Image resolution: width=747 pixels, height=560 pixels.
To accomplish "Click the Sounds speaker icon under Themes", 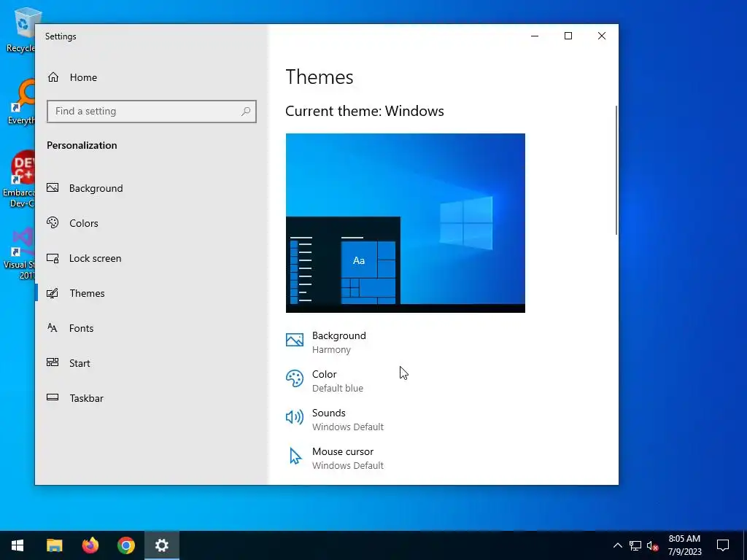I will click(295, 417).
